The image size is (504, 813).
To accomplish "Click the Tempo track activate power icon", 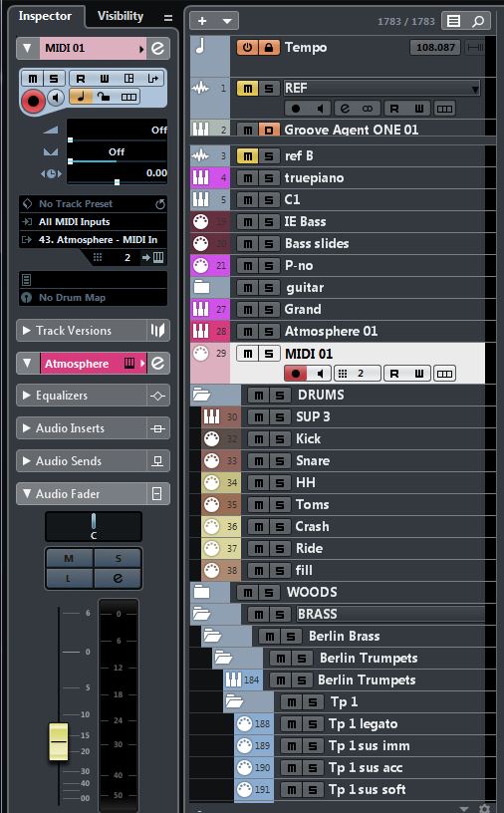I will click(x=247, y=48).
